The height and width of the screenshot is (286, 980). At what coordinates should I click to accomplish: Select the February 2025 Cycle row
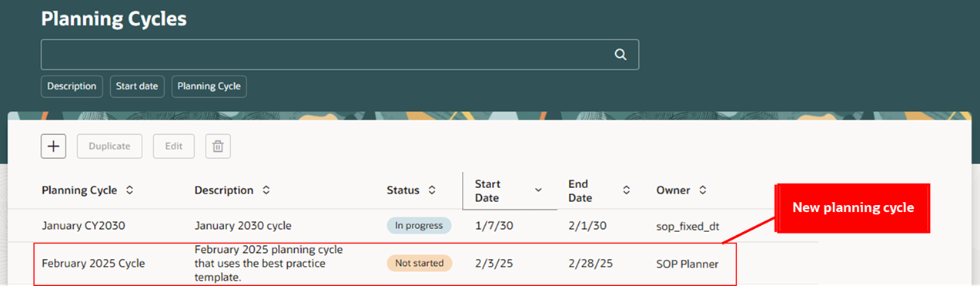[385, 264]
